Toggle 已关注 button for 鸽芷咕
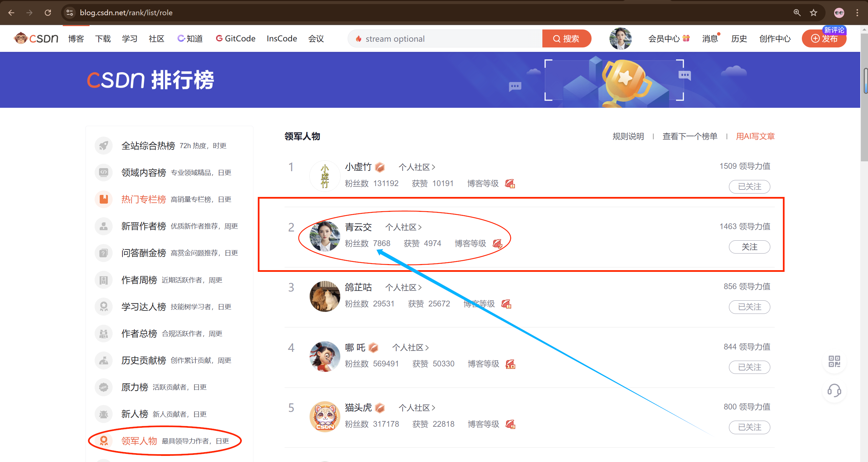The width and height of the screenshot is (868, 462). point(750,307)
